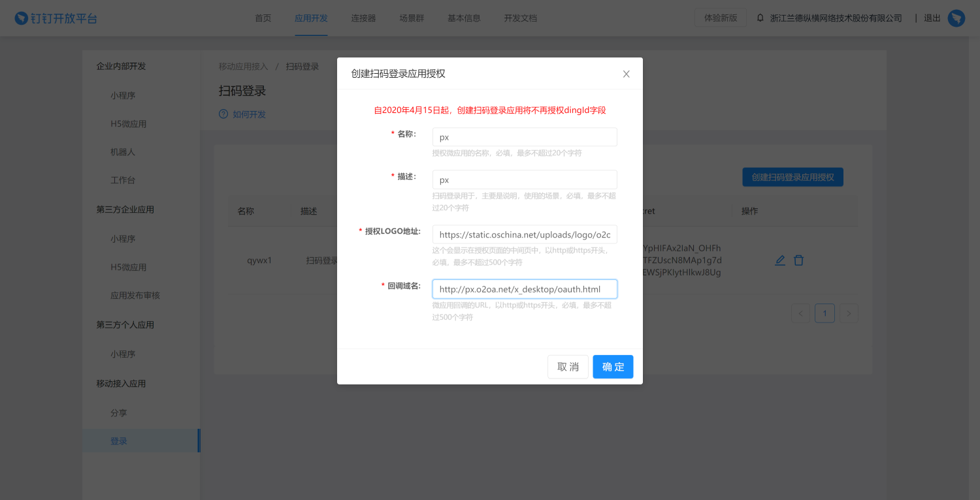Focus the 描述 input field
The image size is (980, 500).
(x=525, y=180)
